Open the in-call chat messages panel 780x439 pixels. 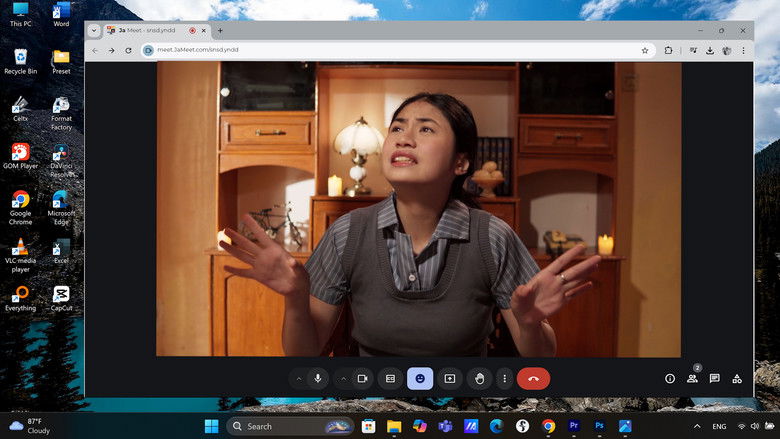tap(714, 379)
